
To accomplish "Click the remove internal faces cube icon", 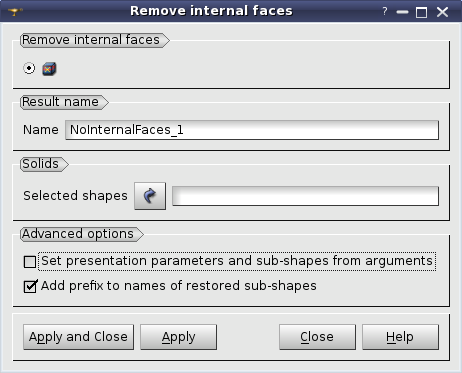I will tap(49, 69).
